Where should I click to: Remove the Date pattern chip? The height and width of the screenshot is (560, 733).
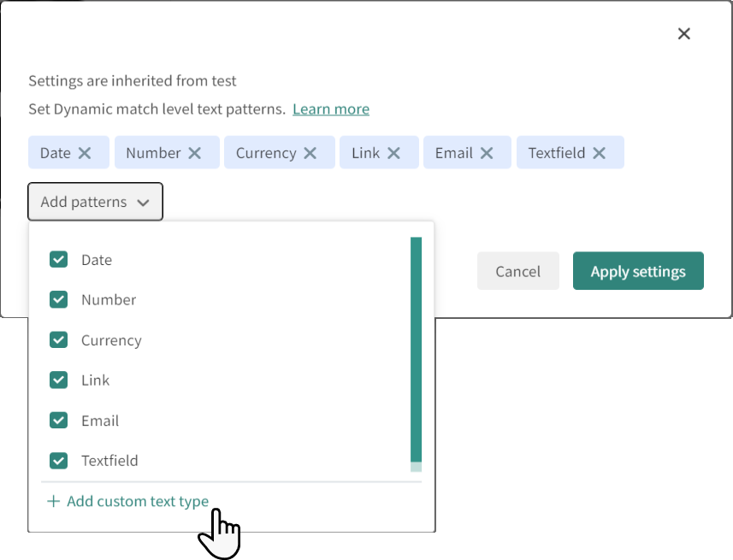click(x=85, y=153)
